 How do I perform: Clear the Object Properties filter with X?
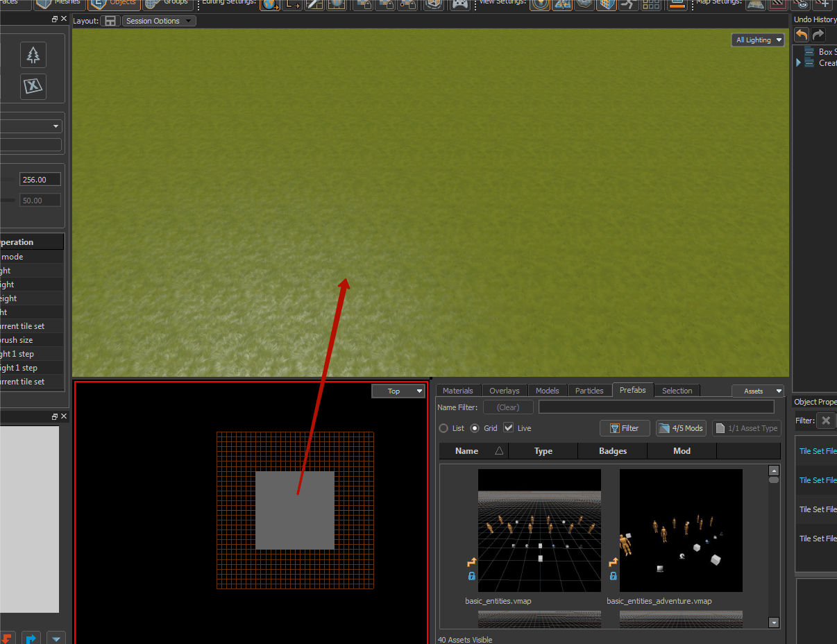coord(825,421)
